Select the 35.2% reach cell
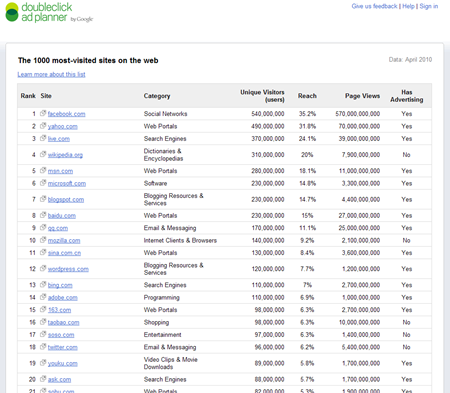 307,114
